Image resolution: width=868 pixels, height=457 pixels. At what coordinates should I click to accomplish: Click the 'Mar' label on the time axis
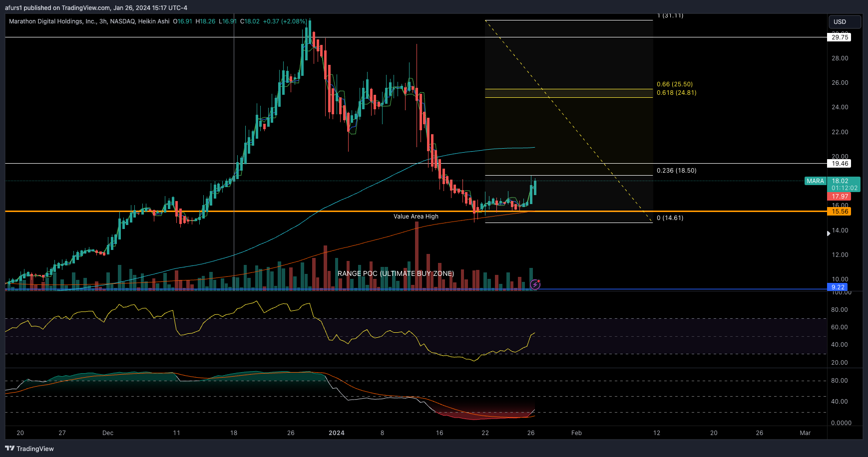tap(805, 433)
